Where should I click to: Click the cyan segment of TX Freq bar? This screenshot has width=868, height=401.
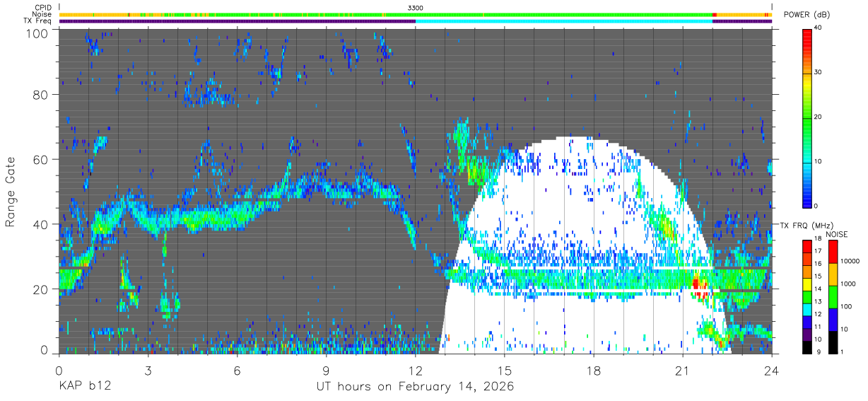point(564,21)
